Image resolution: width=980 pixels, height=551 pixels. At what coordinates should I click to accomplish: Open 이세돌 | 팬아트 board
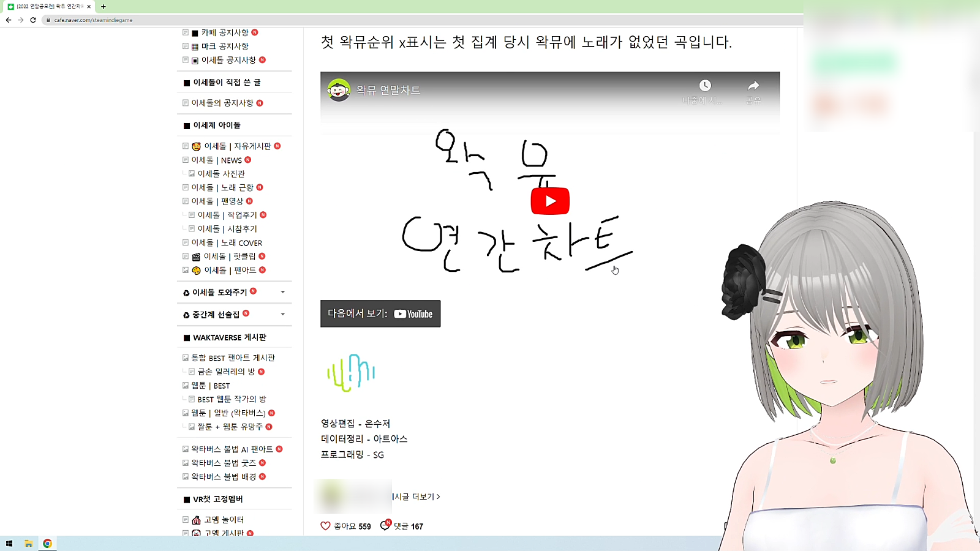coord(230,270)
